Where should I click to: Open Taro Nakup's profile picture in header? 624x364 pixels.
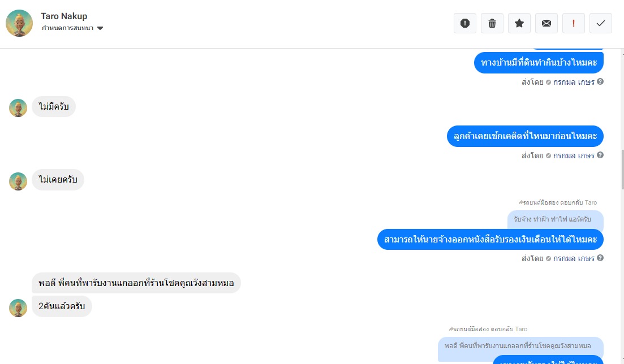[x=19, y=23]
